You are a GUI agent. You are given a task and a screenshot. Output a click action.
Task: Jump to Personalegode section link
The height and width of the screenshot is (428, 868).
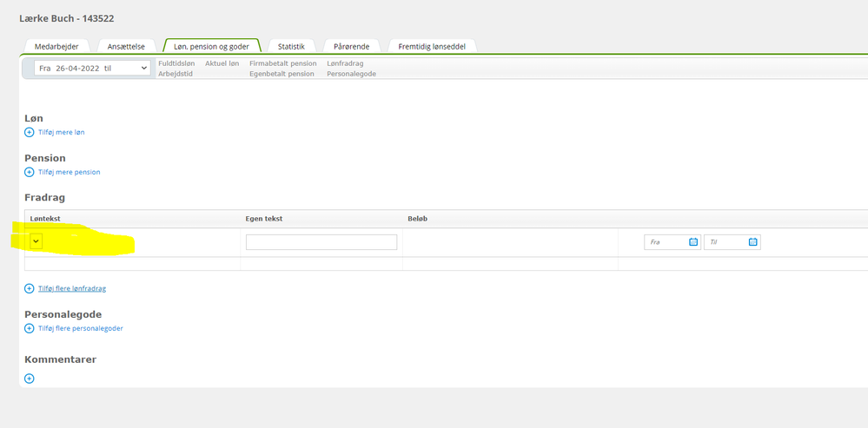[x=351, y=74]
